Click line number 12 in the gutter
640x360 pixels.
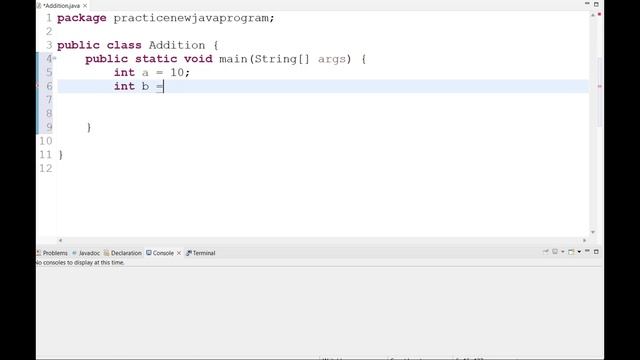point(46,168)
